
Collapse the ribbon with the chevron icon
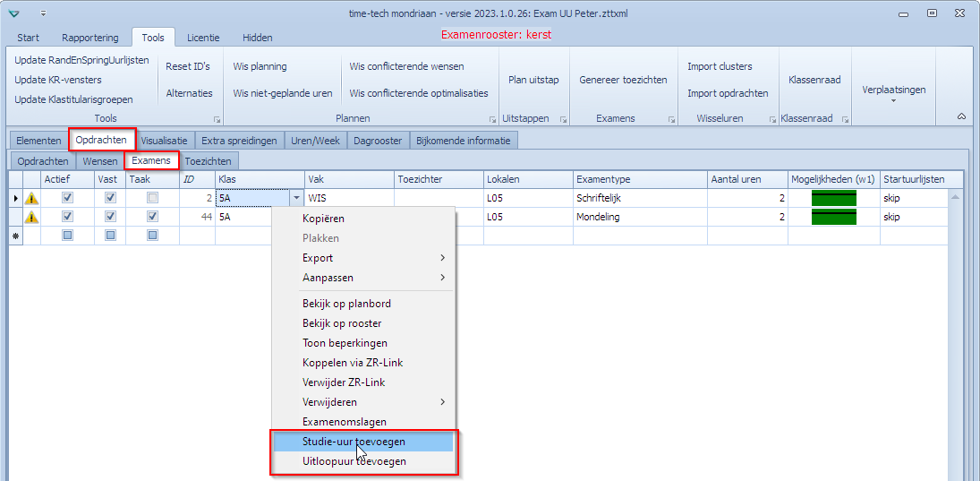coord(961,116)
